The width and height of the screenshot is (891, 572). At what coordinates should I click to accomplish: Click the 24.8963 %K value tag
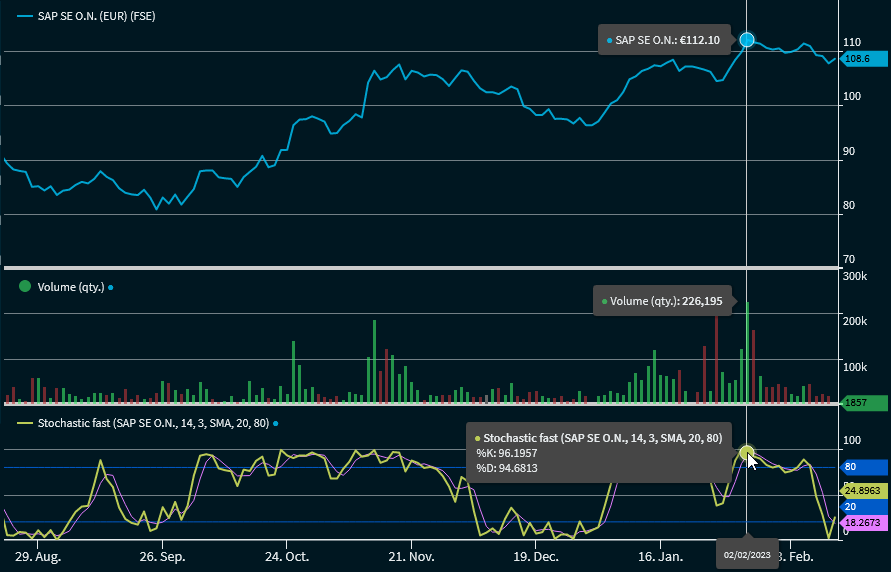coord(863,491)
